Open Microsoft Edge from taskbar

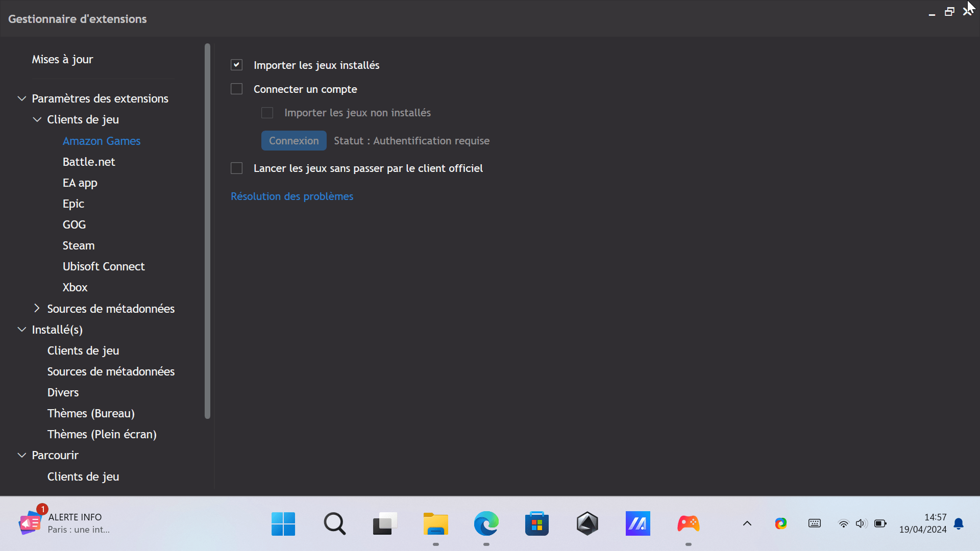[x=486, y=524]
